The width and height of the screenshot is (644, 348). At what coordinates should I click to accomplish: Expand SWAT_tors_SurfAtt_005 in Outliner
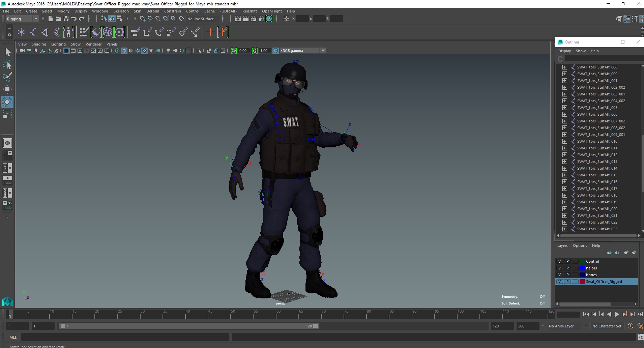[x=565, y=108]
